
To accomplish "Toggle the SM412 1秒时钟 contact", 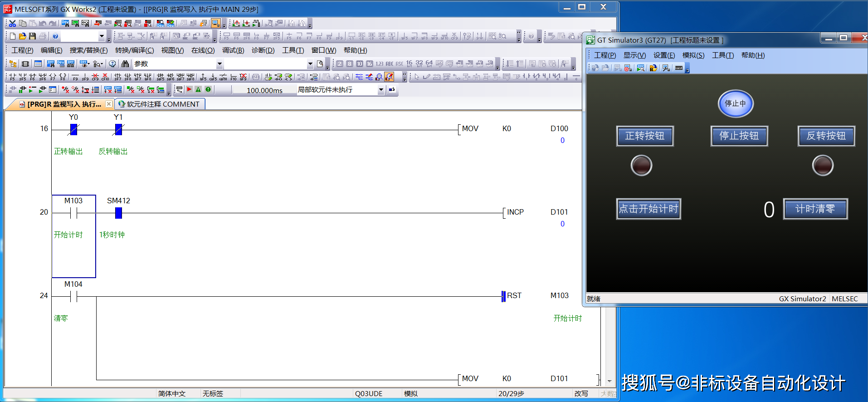I will 118,212.
